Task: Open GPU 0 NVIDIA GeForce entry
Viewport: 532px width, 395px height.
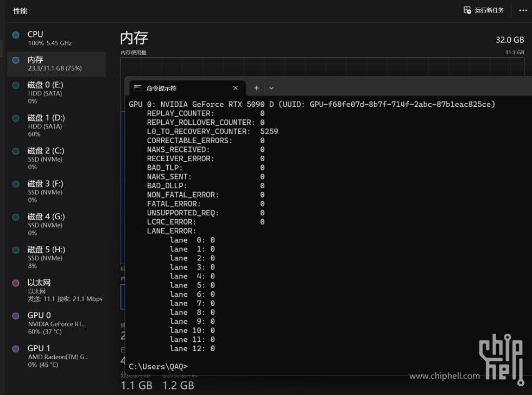Action: pyautogui.click(x=56, y=323)
